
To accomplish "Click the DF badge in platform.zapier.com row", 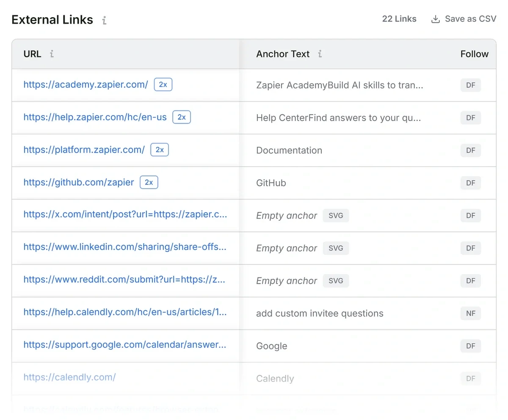I will pos(471,150).
